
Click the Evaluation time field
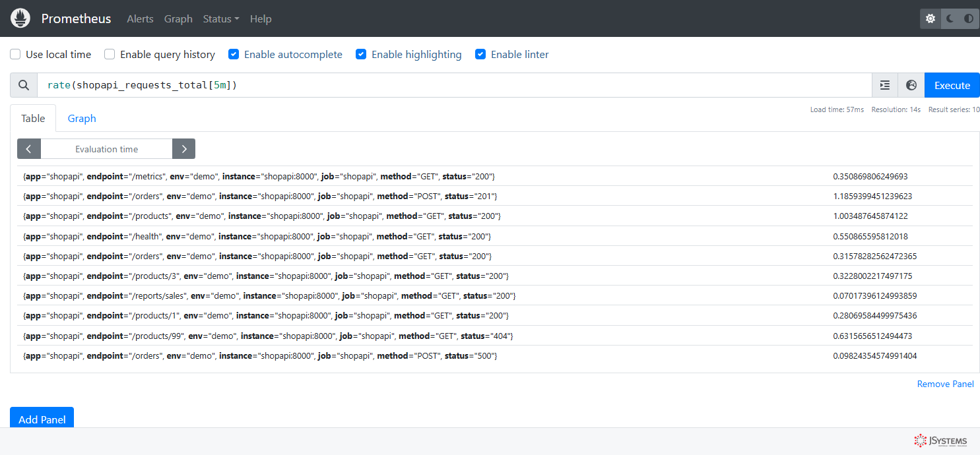106,149
